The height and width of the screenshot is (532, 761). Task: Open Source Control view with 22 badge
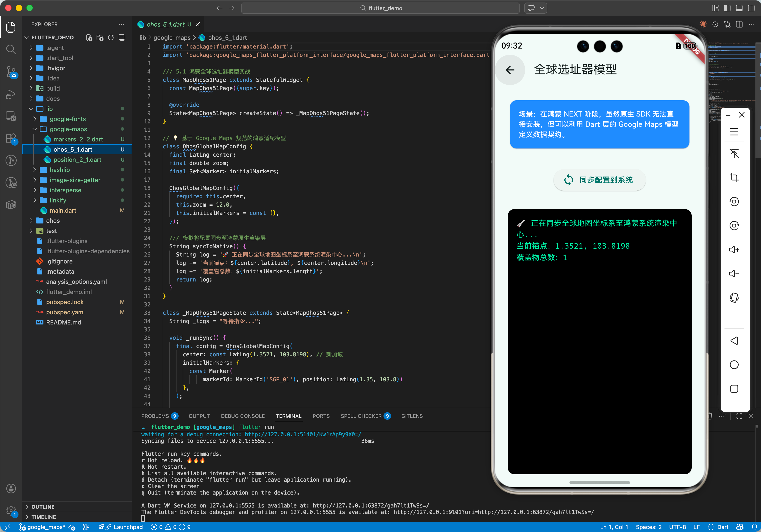[11, 71]
